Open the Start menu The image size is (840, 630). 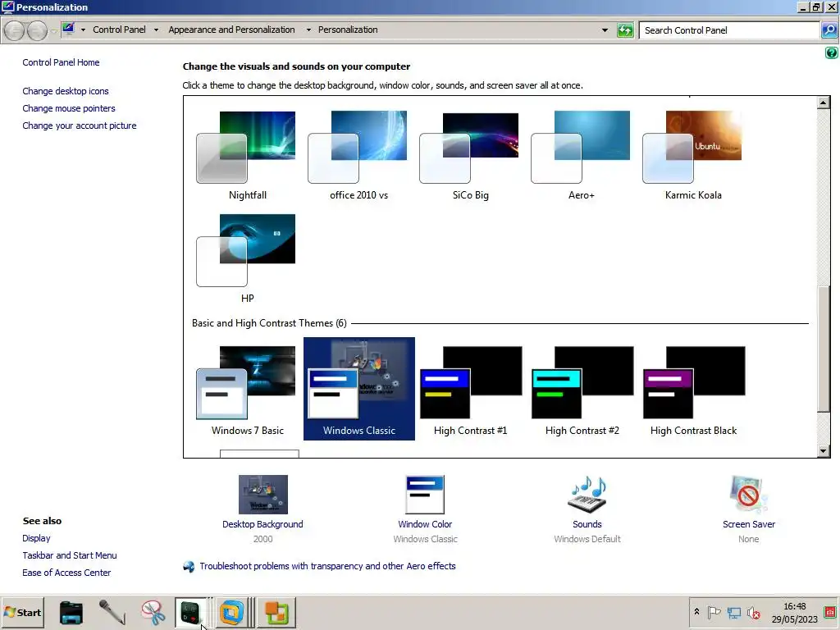pyautogui.click(x=22, y=612)
